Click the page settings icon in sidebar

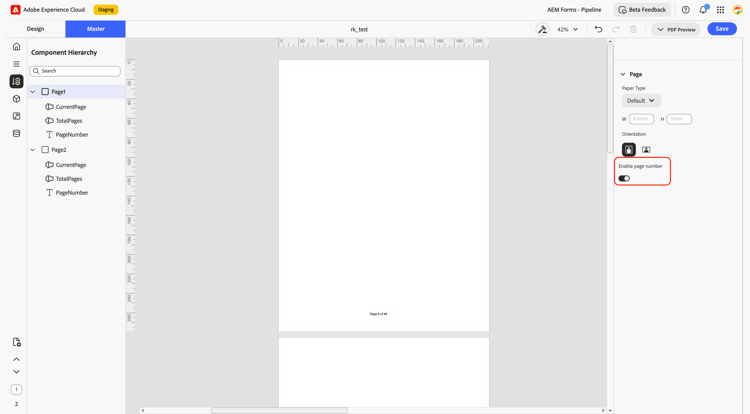click(16, 342)
